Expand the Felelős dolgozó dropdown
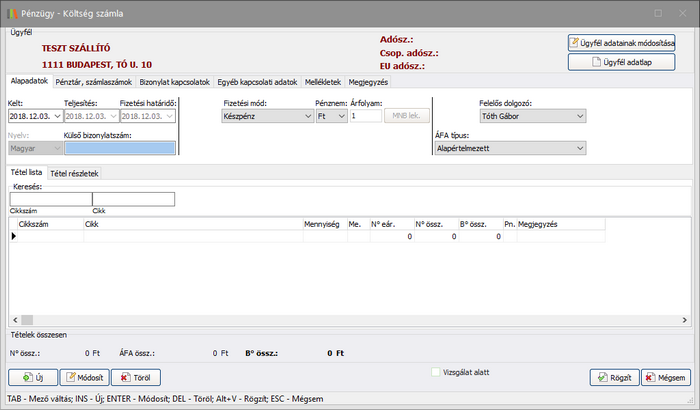This screenshot has width=700, height=410. pyautogui.click(x=579, y=116)
